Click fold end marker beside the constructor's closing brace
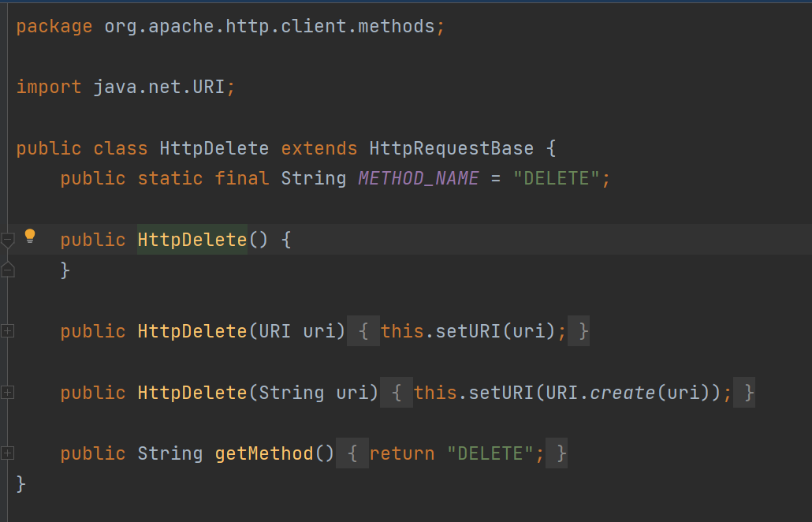The width and height of the screenshot is (812, 522). 7,270
